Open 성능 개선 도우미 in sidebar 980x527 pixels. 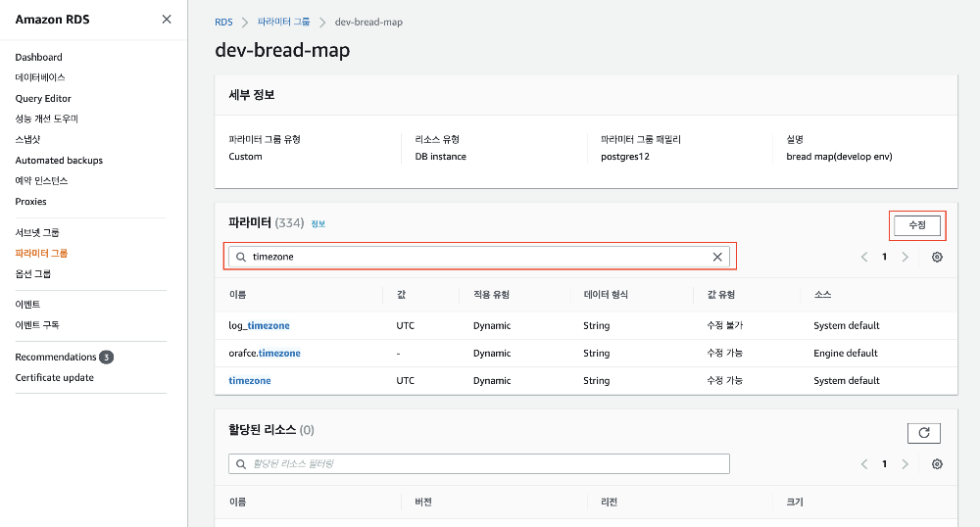coord(47,119)
